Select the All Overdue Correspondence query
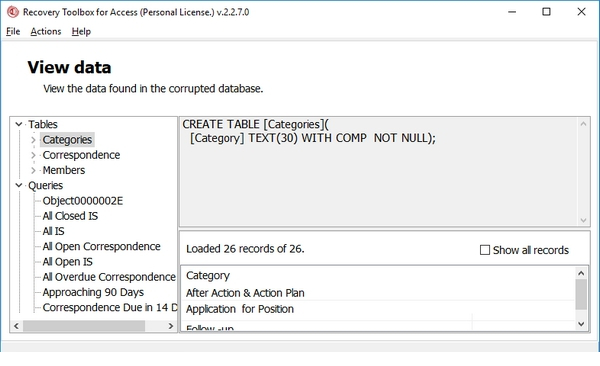 109,277
